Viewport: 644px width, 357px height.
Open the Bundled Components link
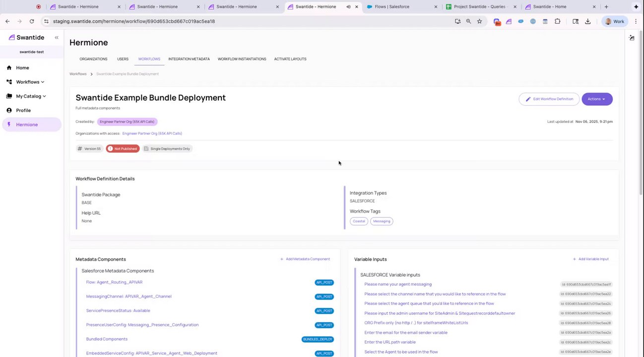pos(107,339)
